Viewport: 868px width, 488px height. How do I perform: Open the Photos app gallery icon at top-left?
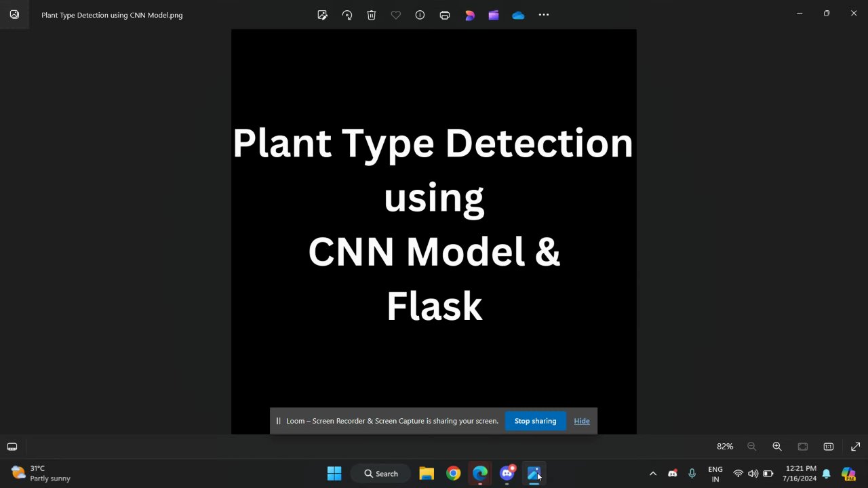pos(14,14)
